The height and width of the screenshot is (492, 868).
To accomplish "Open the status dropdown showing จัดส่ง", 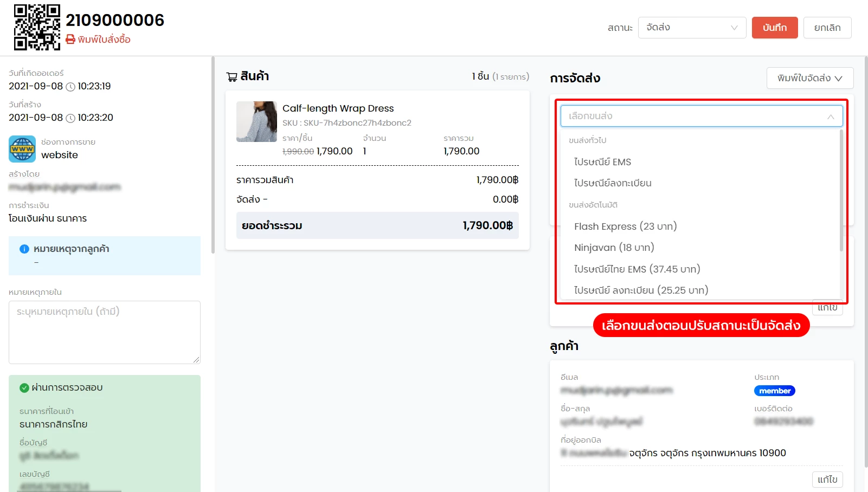I will [692, 28].
